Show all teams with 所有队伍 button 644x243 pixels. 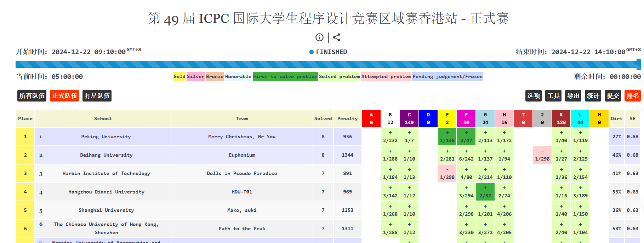pyautogui.click(x=32, y=96)
